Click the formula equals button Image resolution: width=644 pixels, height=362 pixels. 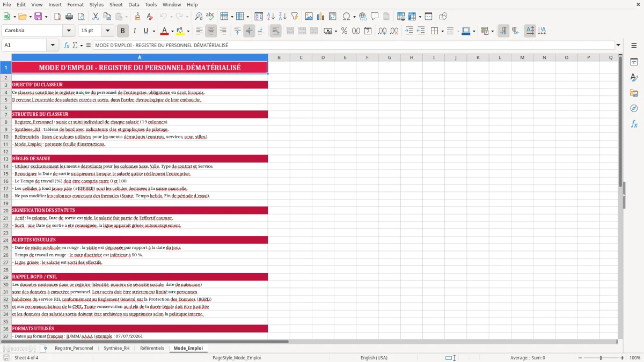tap(89, 45)
